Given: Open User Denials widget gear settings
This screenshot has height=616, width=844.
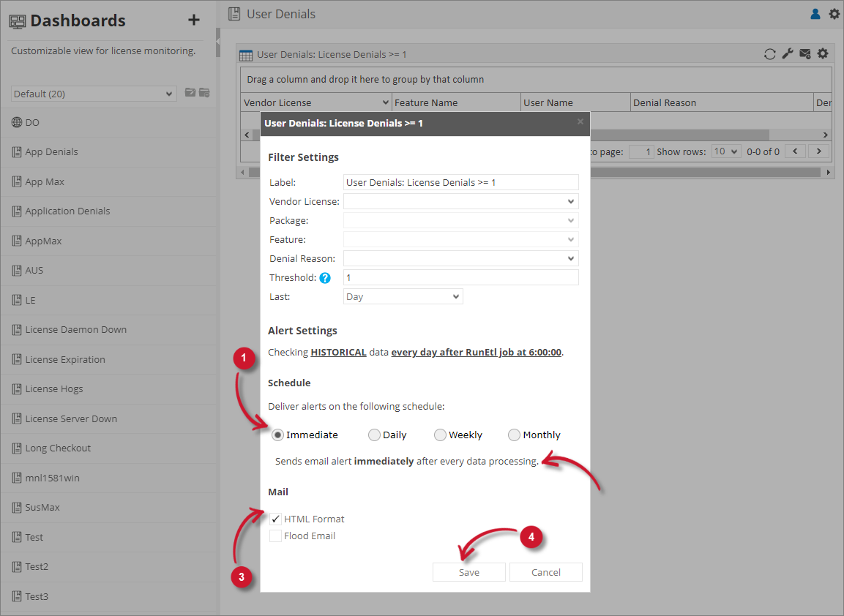Looking at the screenshot, I should 823,54.
